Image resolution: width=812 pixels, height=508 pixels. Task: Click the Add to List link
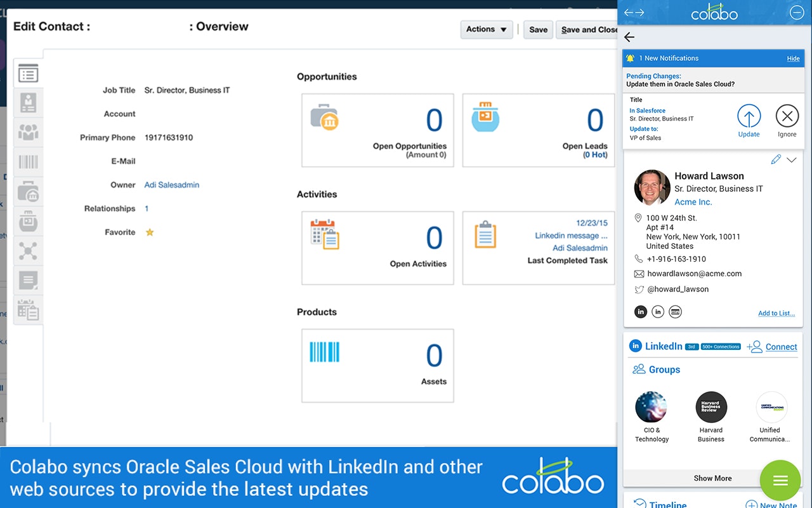tap(776, 313)
